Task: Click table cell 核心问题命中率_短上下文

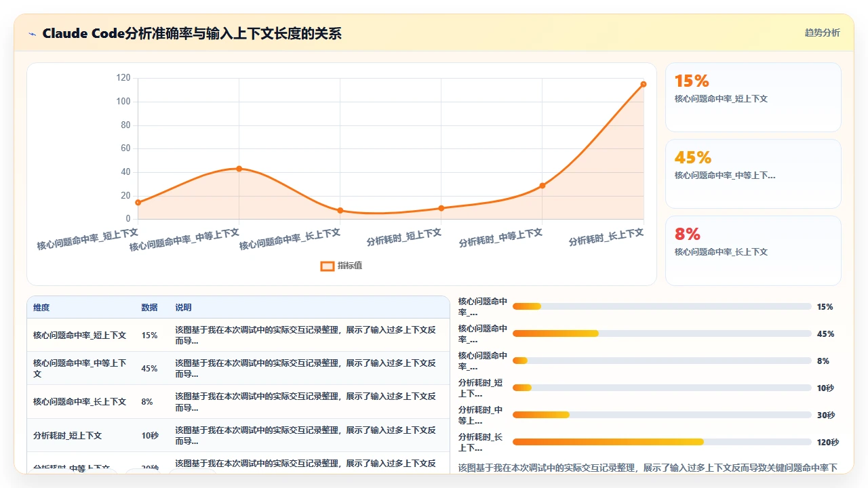Action: pos(79,335)
